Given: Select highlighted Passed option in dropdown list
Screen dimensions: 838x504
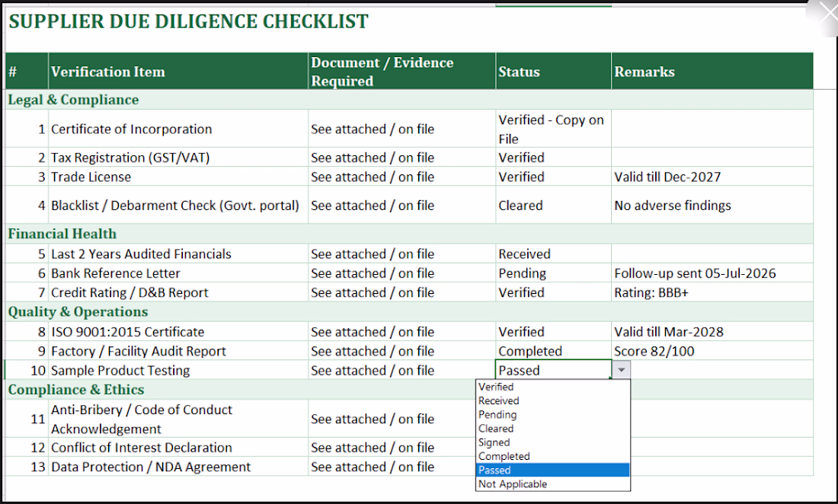Looking at the screenshot, I should point(552,470).
